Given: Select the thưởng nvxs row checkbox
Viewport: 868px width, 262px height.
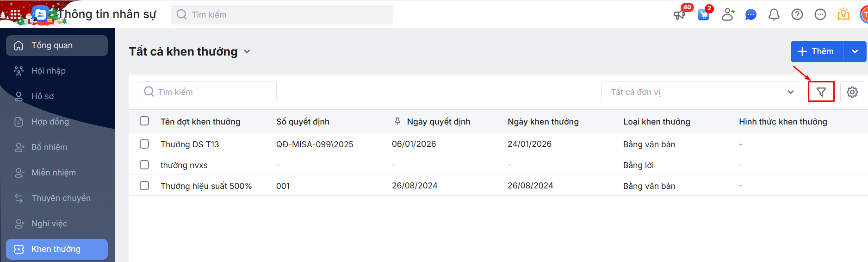Looking at the screenshot, I should 144,165.
